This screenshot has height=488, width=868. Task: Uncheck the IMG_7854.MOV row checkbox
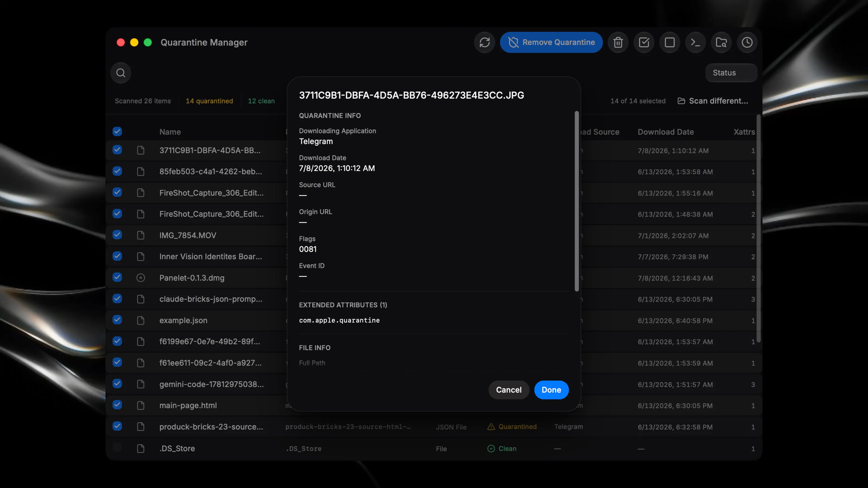click(x=117, y=235)
